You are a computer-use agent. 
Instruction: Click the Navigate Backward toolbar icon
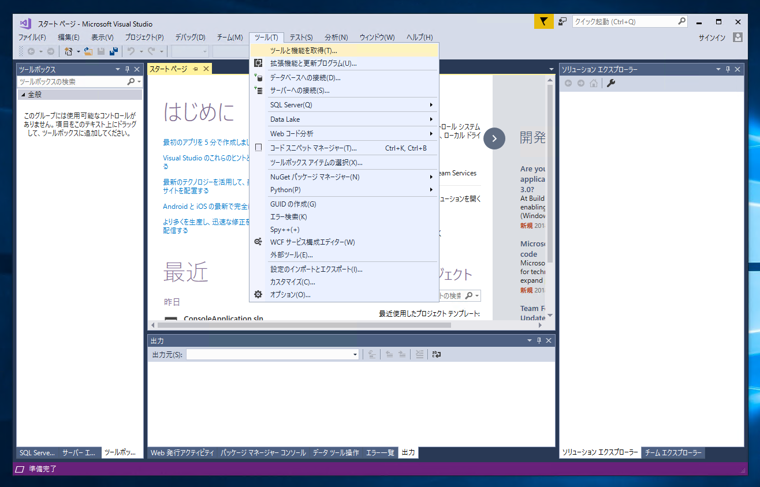click(x=31, y=51)
